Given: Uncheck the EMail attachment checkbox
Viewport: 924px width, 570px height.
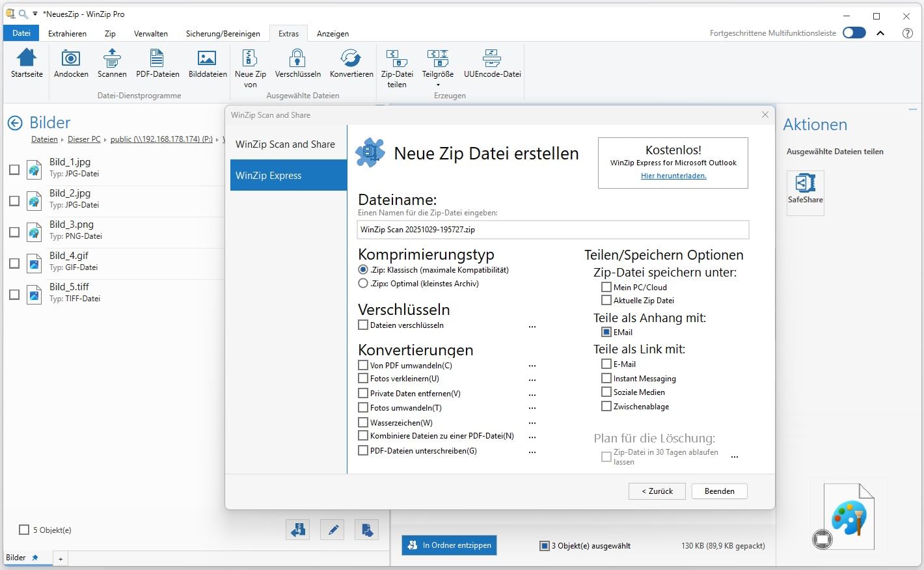Looking at the screenshot, I should [x=606, y=332].
